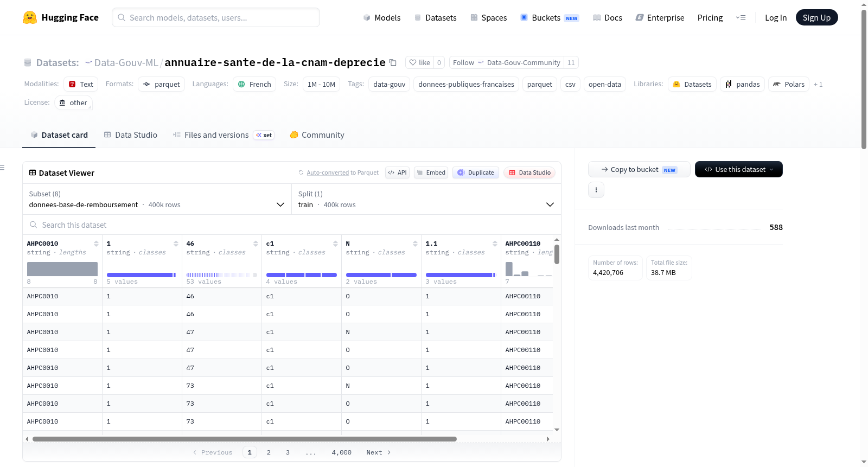
Task: Switch to the Data Studio tab
Action: [131, 135]
